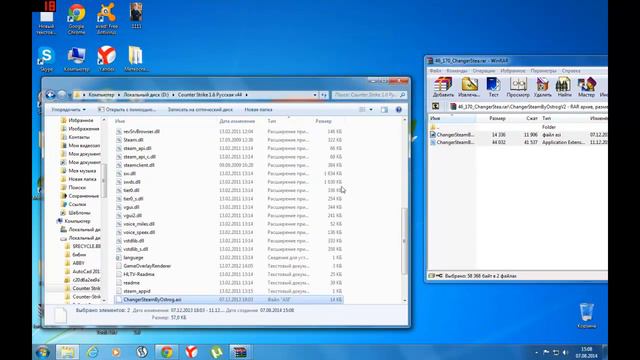Click 'Записать на оптический диск' button
Screen dimensions: 640x360
click(200, 109)
